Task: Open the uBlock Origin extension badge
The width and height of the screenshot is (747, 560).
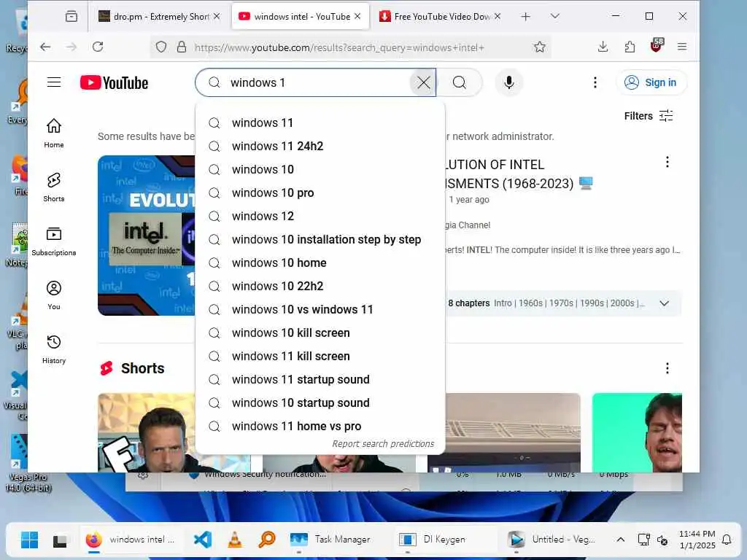Action: point(657,46)
